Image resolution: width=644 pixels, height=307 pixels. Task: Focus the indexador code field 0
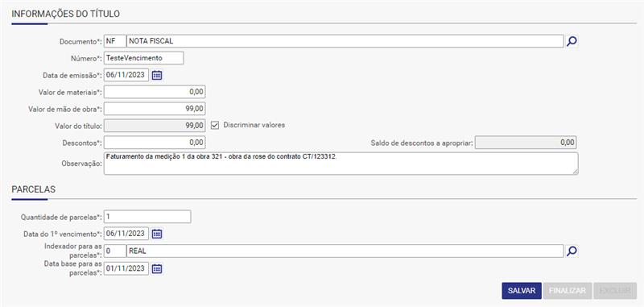point(115,251)
